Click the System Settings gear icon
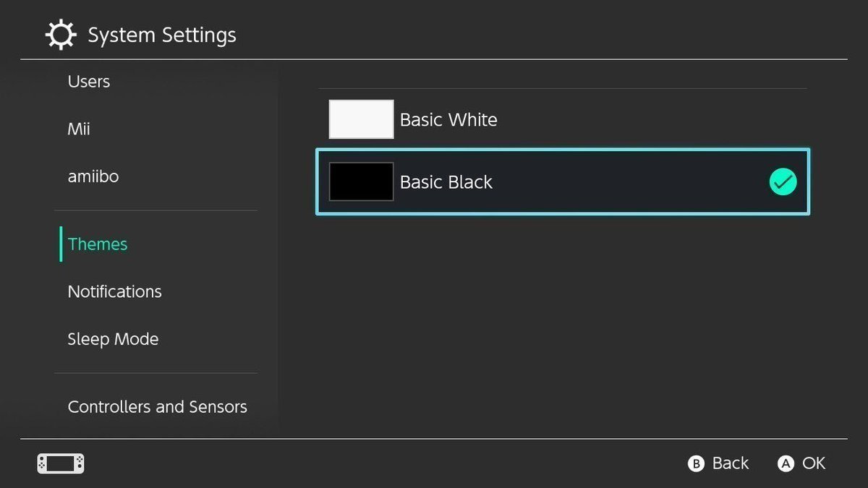The image size is (868, 488). [x=60, y=33]
